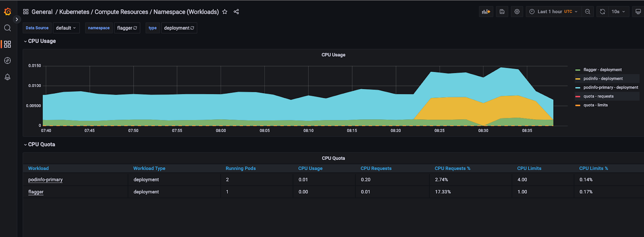Image resolution: width=644 pixels, height=237 pixels.
Task: Click the namespace variable label
Action: click(x=99, y=28)
